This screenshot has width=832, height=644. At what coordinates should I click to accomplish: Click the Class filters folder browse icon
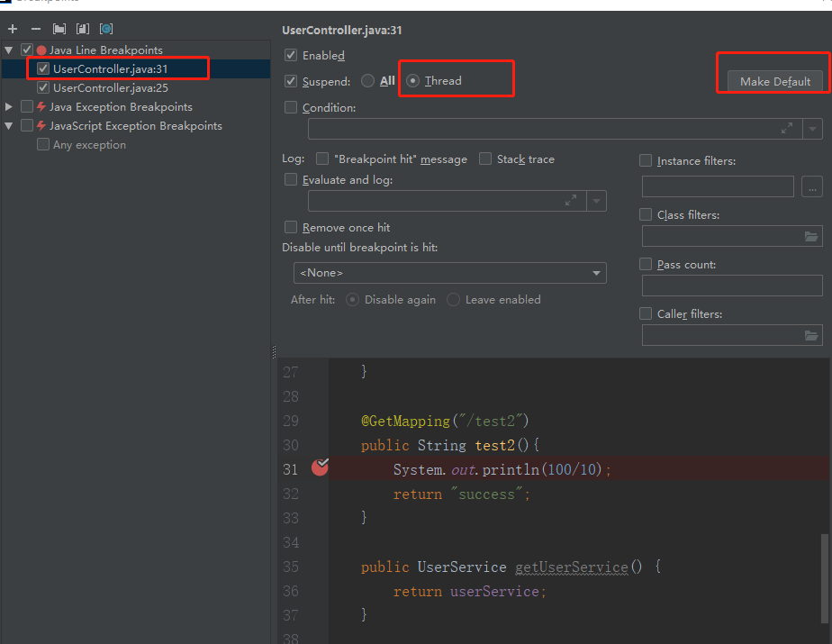[x=812, y=237]
